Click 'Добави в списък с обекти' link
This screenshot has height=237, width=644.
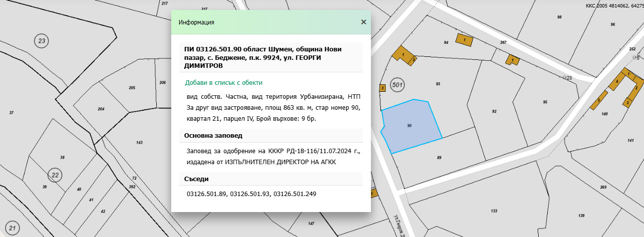pyautogui.click(x=224, y=83)
